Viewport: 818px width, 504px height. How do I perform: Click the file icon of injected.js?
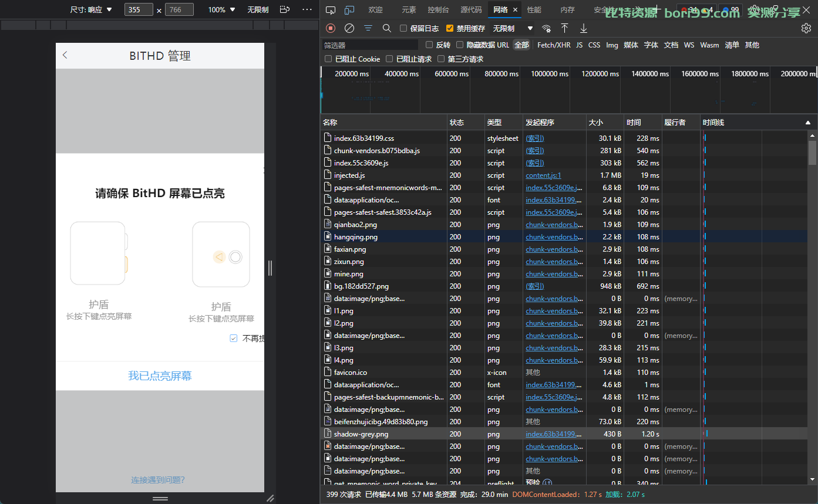[328, 175]
